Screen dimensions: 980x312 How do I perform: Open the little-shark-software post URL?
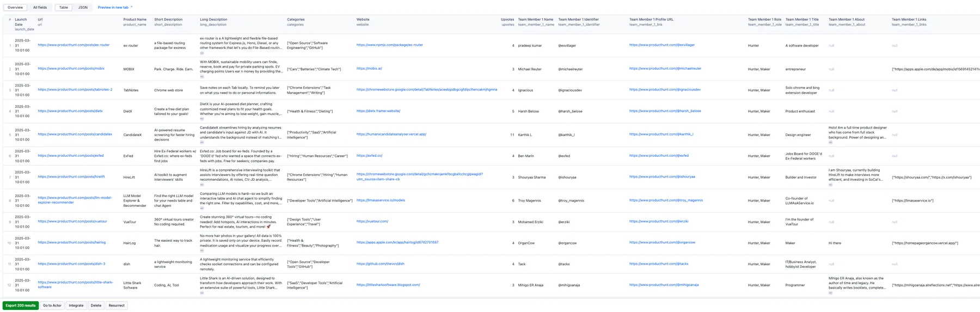(75, 285)
